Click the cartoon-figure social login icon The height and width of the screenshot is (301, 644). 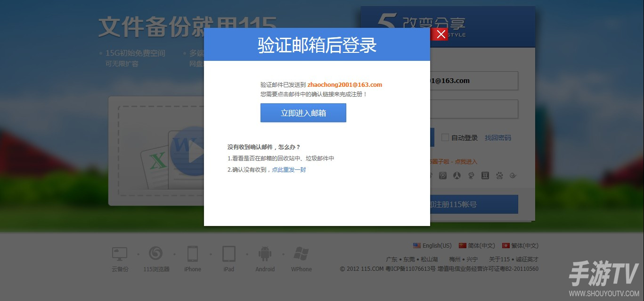(471, 176)
